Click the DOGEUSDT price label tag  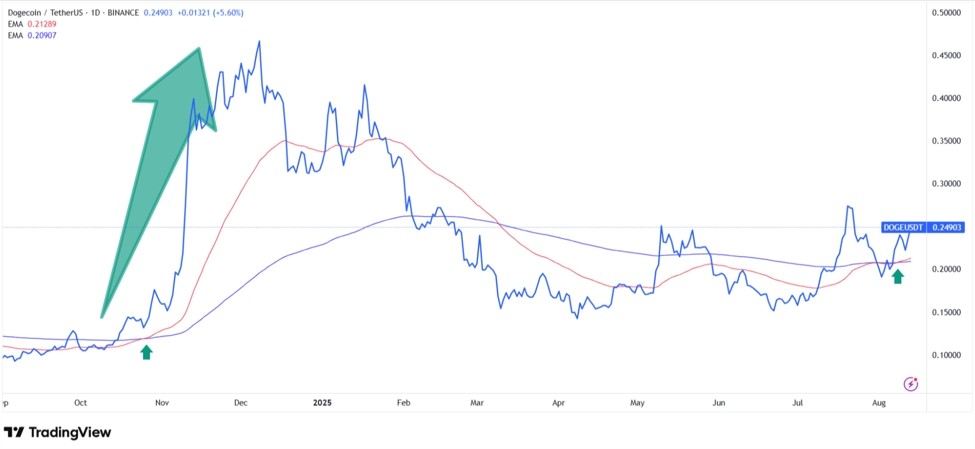pos(903,228)
